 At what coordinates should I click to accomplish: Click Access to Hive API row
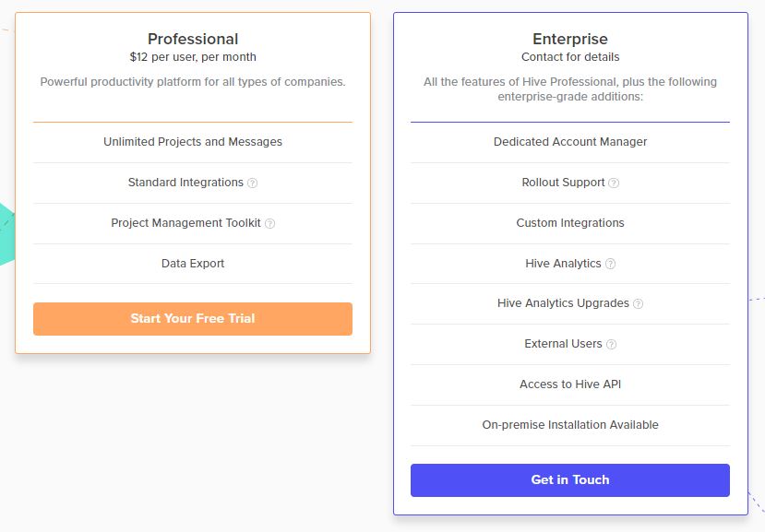coord(570,384)
